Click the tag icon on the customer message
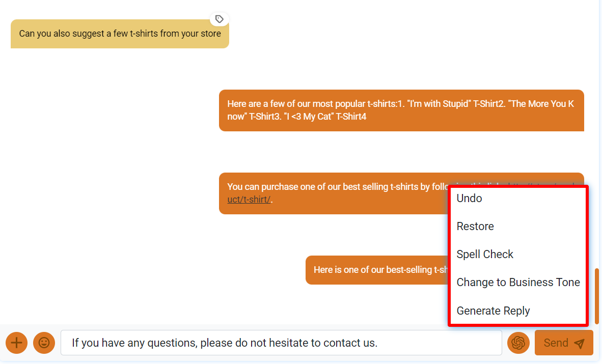Screen dimensions: 602x364 point(219,19)
